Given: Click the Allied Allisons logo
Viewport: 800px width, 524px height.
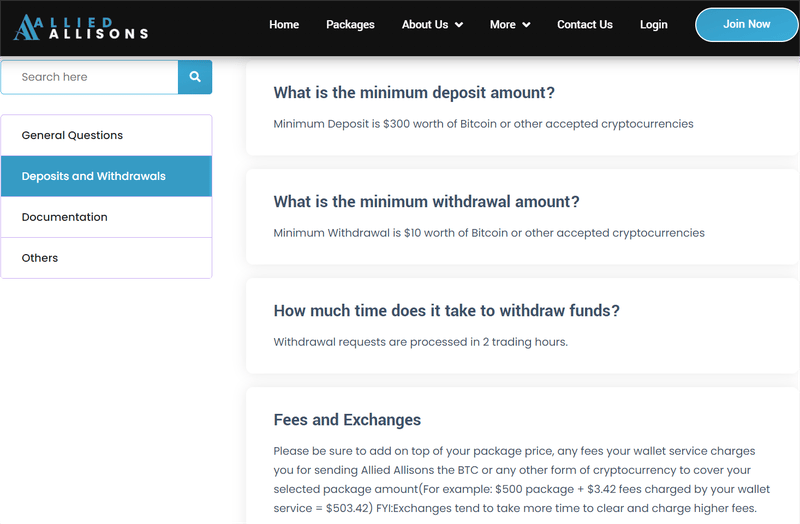Looking at the screenshot, I should pos(81,28).
